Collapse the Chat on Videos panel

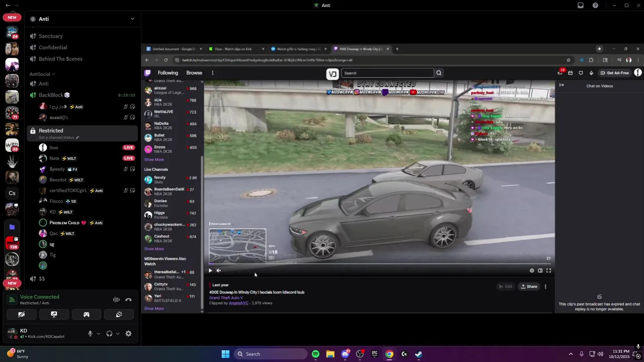pos(561,85)
